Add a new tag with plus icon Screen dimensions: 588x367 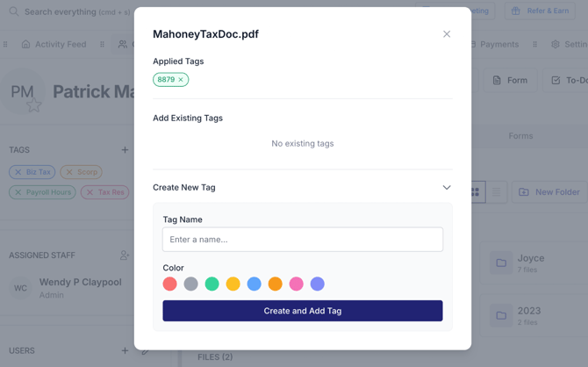coord(125,150)
